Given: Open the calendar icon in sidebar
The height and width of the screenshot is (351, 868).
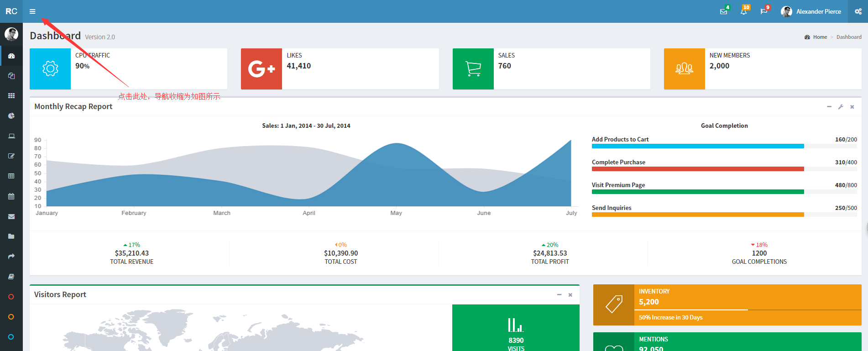Looking at the screenshot, I should click(11, 196).
